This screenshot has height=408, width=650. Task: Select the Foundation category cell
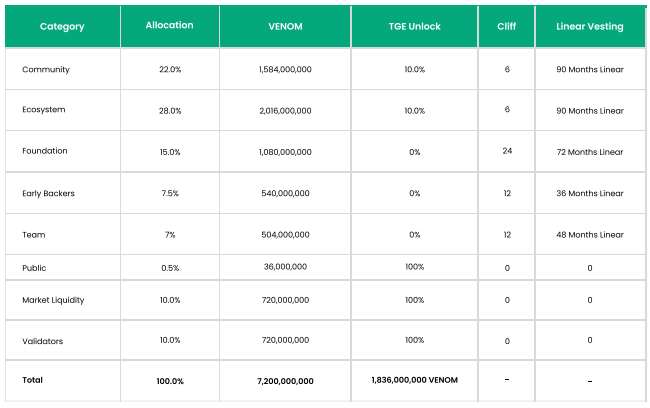(45, 151)
